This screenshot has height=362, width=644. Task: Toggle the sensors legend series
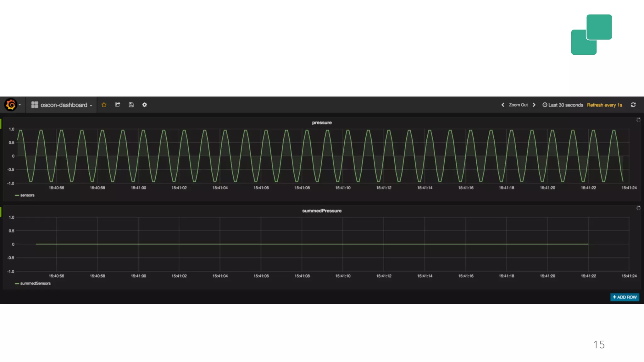coord(27,195)
